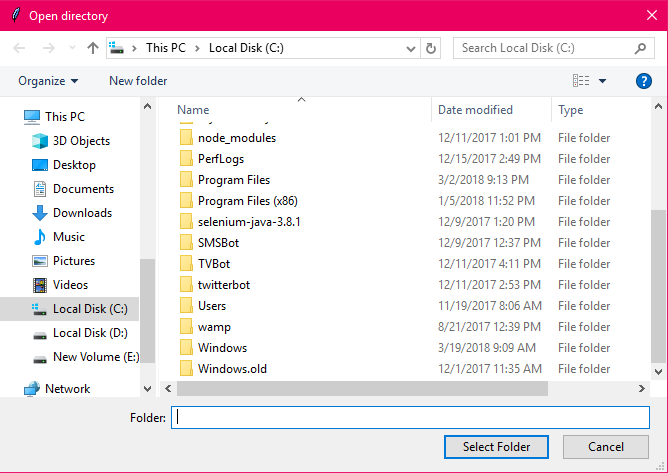This screenshot has width=668, height=473.
Task: Click the drive icon in the address bar
Action: click(116, 48)
